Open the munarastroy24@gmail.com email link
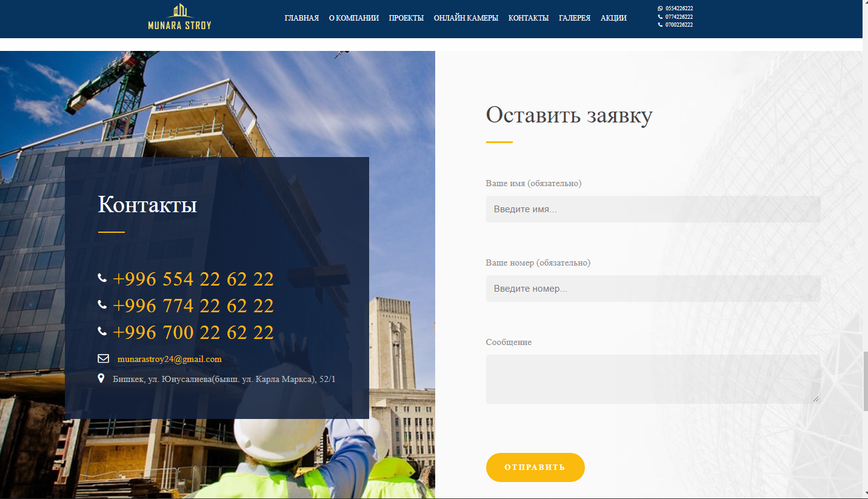868x499 pixels. (x=170, y=359)
